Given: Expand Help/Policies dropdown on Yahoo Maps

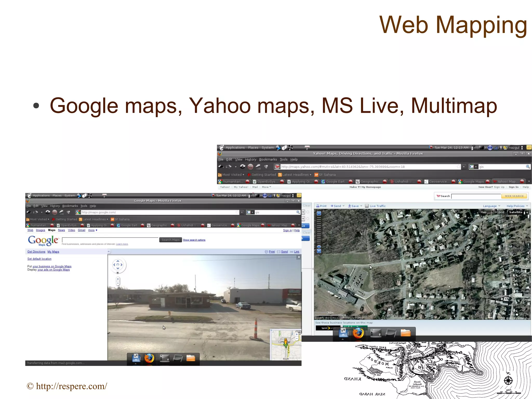Looking at the screenshot, I should 517,206.
